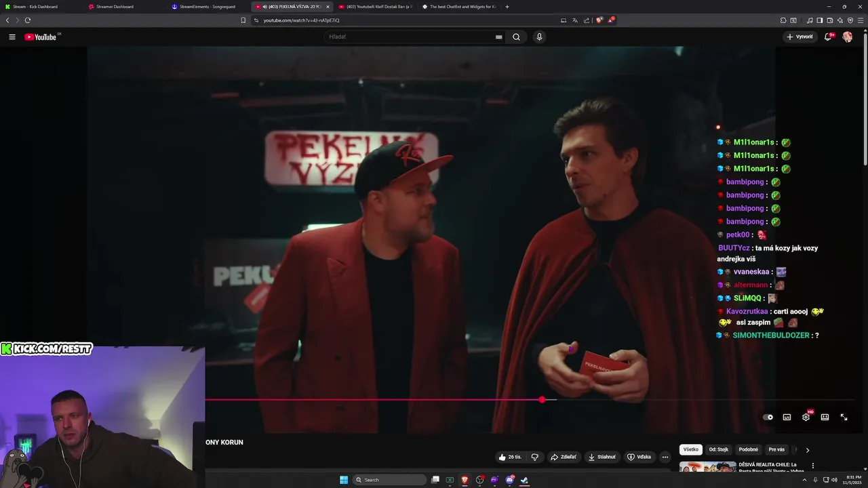Image resolution: width=868 pixels, height=488 pixels.
Task: Click the browser address bar URL
Action: [x=301, y=20]
